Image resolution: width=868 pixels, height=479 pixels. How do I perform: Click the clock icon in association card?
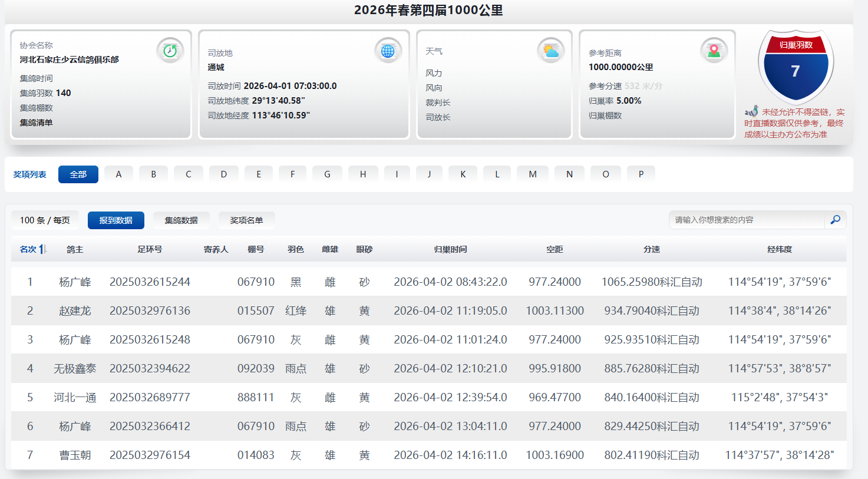point(170,51)
